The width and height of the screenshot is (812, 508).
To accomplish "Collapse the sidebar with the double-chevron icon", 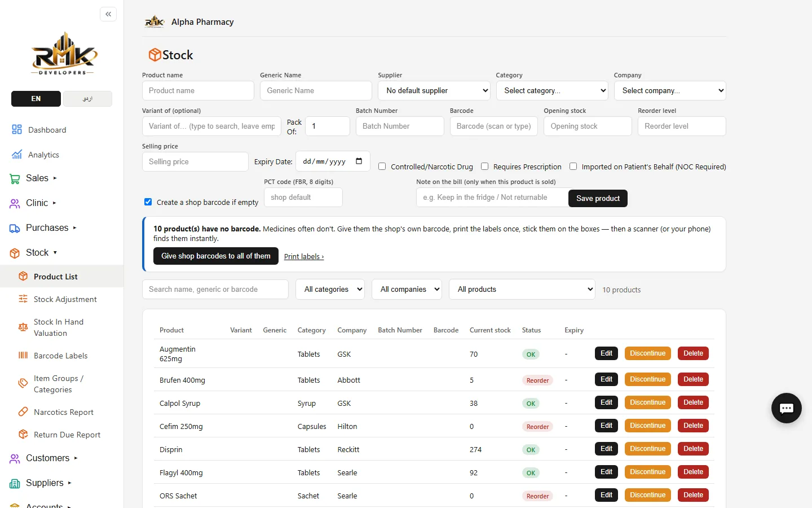I will tap(108, 14).
